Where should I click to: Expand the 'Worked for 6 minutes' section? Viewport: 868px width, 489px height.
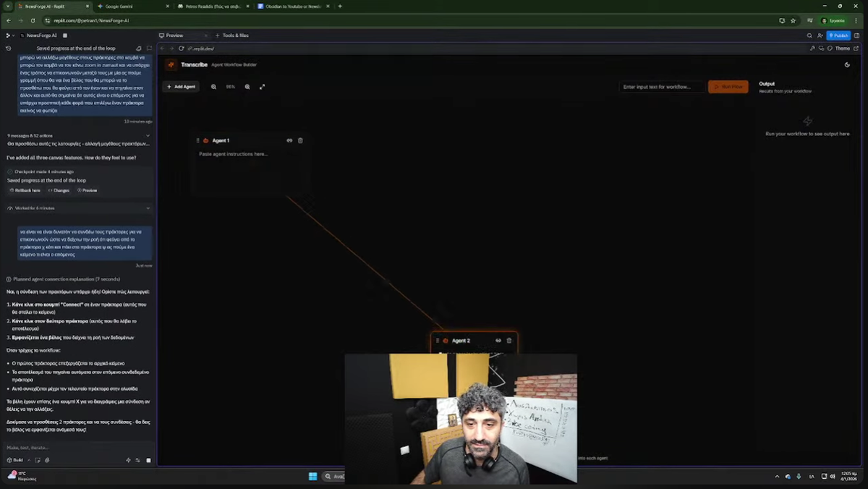tap(148, 208)
